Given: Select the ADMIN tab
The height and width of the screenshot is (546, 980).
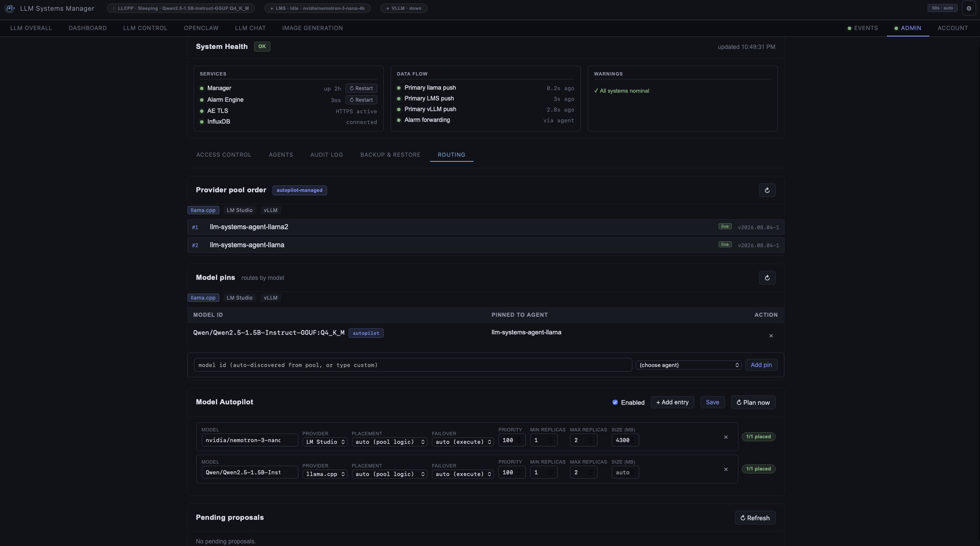Looking at the screenshot, I should point(907,28).
